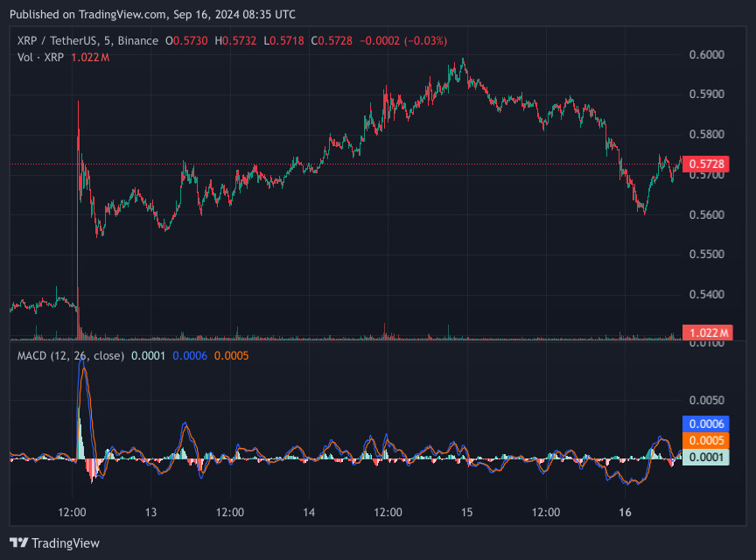Open the TradingView wordmark link
756x560 pixels.
tap(66, 543)
